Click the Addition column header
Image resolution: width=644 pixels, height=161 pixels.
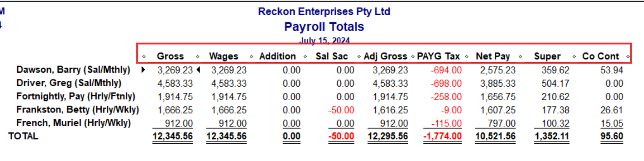coord(278,56)
